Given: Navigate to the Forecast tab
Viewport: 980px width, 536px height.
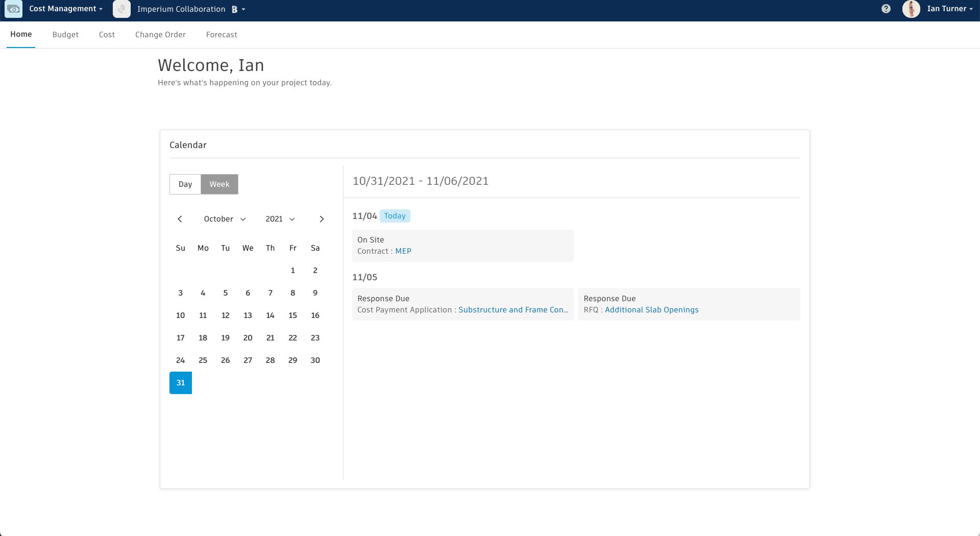Looking at the screenshot, I should 222,35.
